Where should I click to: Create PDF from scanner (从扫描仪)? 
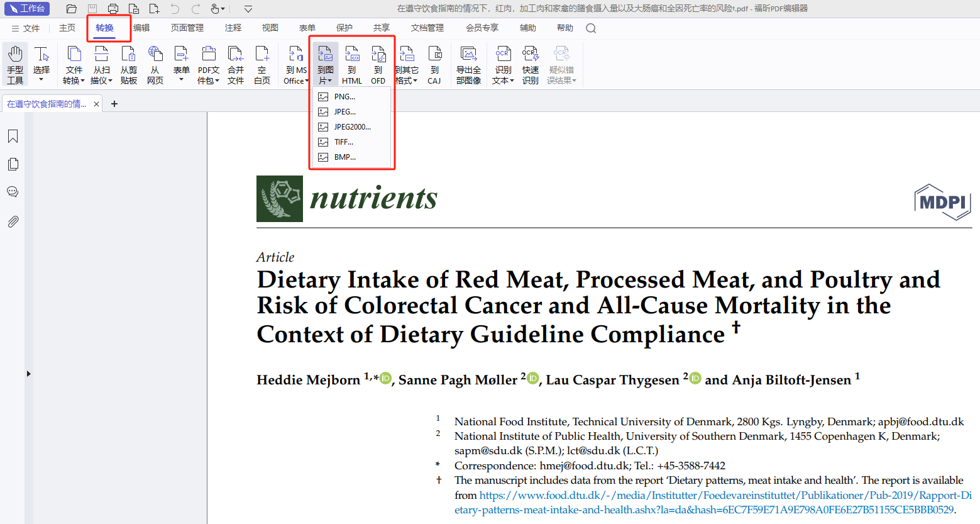click(x=101, y=64)
